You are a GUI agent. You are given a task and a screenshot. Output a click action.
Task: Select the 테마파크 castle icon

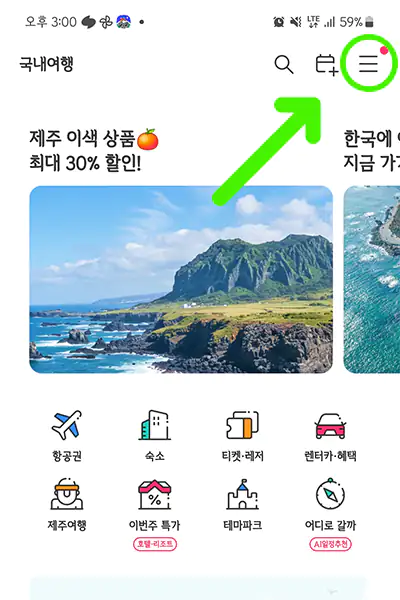pos(242,494)
